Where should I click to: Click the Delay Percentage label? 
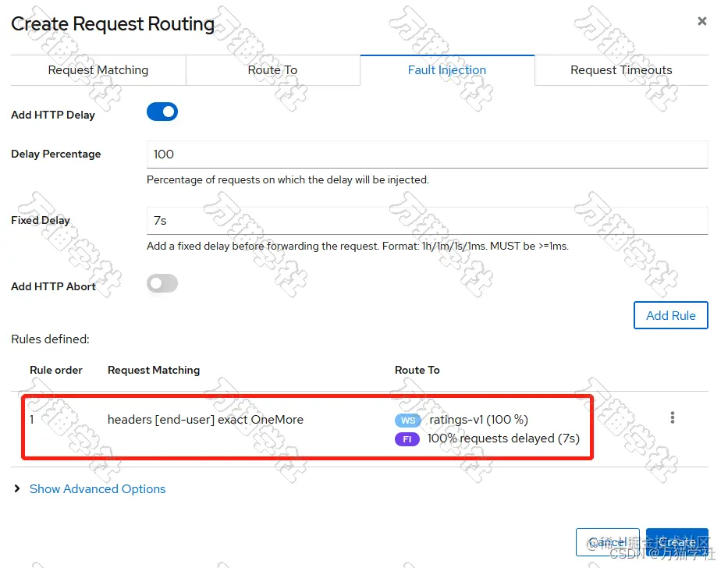pos(55,154)
